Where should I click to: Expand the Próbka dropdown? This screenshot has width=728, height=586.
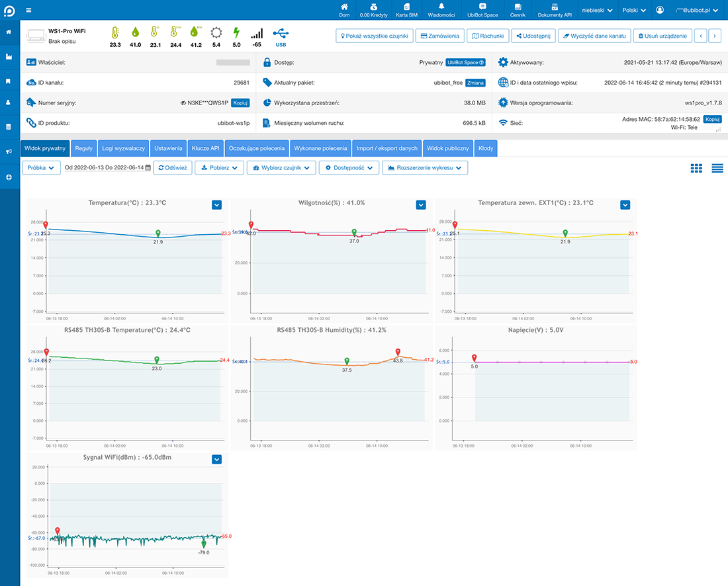pyautogui.click(x=42, y=168)
